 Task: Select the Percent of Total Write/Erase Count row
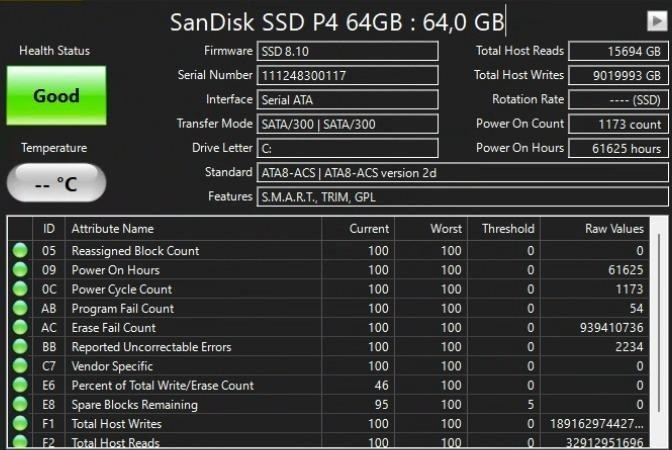(x=328, y=385)
